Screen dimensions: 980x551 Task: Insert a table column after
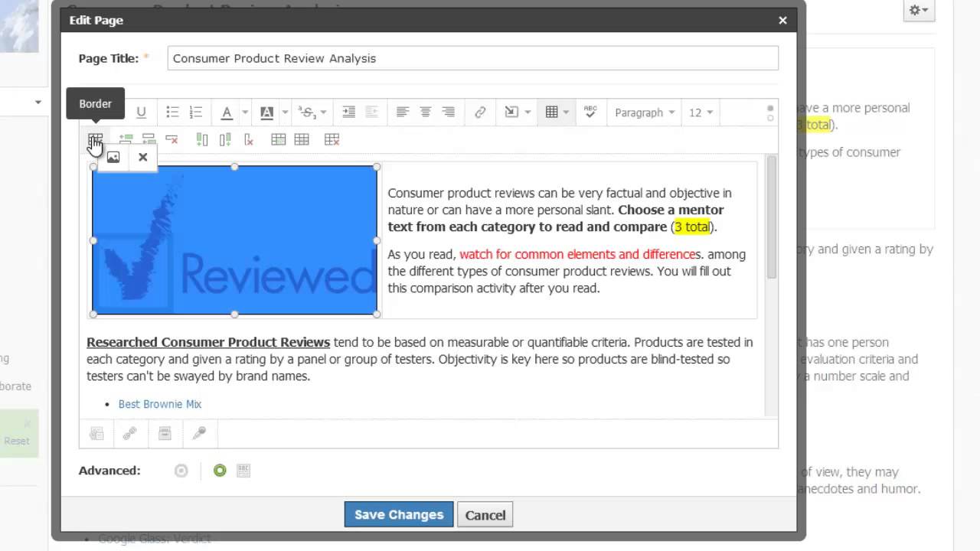(225, 139)
